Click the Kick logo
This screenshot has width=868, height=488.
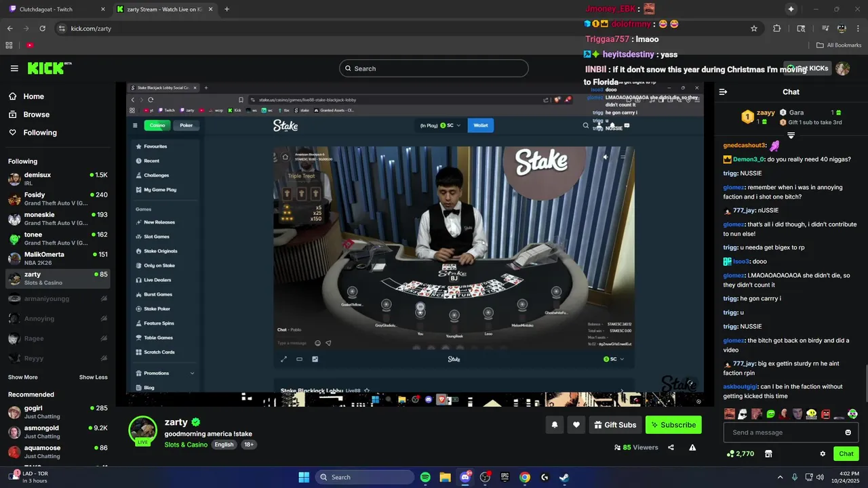click(49, 68)
